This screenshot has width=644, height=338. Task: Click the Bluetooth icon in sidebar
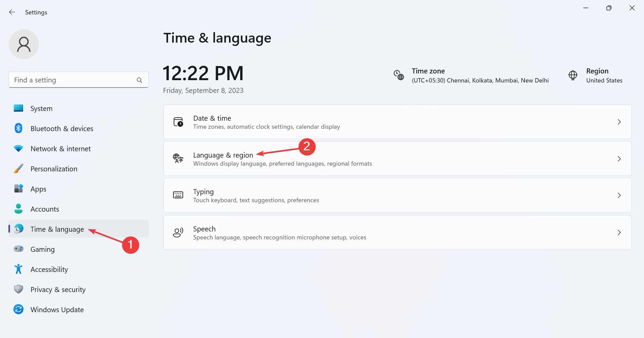click(x=18, y=128)
